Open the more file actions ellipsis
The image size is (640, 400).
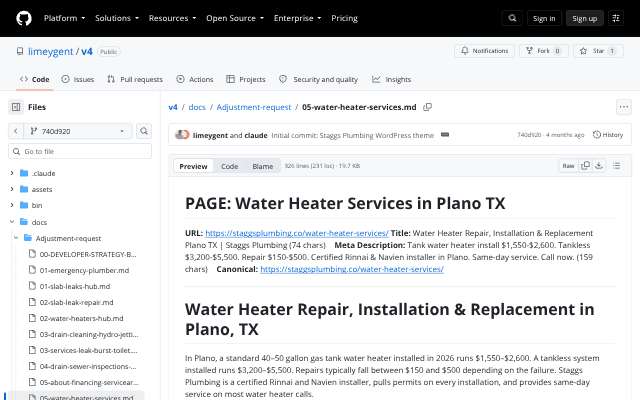[x=624, y=107]
